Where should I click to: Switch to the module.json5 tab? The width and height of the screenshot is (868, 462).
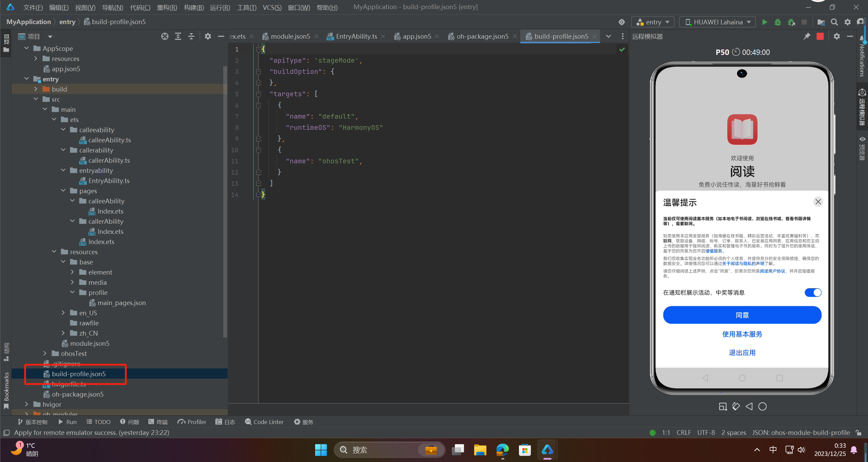[290, 36]
